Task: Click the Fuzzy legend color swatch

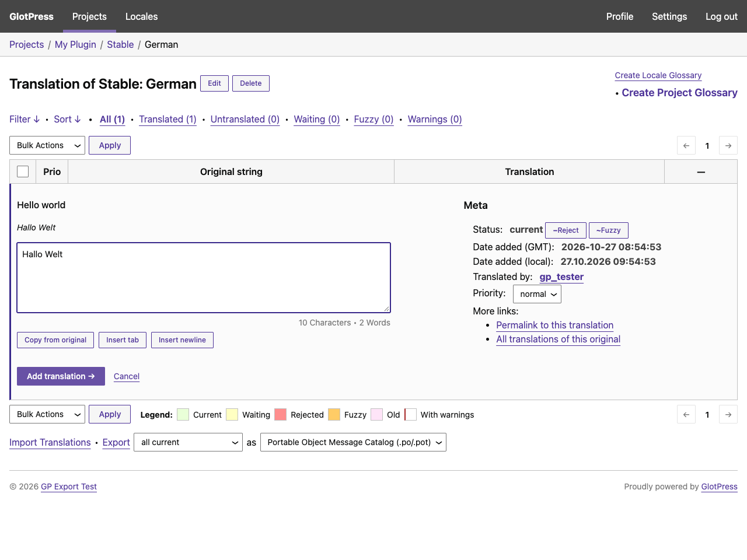Action: 334,414
